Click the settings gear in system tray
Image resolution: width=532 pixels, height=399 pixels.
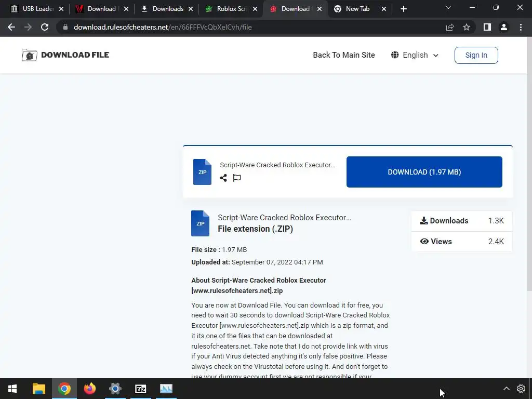coord(521,389)
